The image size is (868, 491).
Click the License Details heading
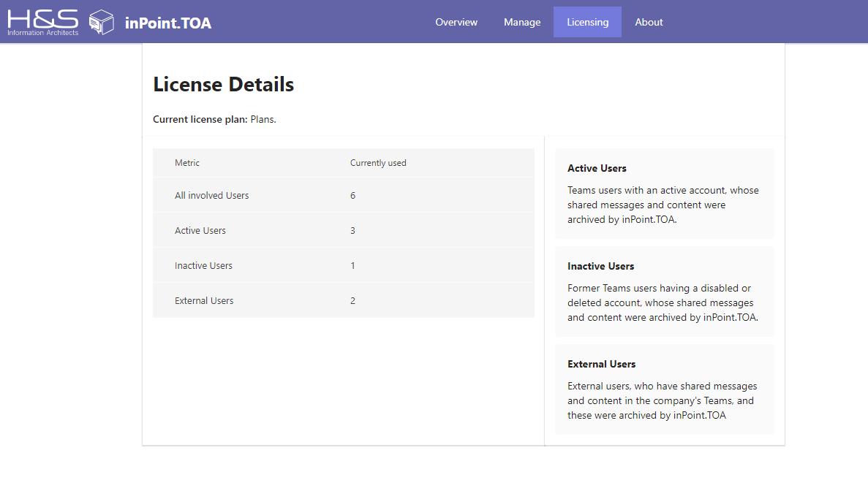click(x=224, y=84)
